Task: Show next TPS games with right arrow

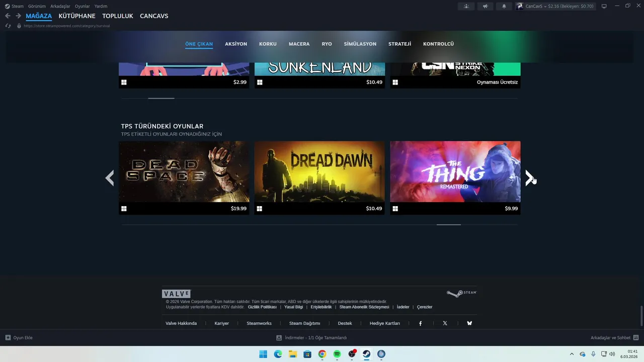Action: pyautogui.click(x=529, y=178)
